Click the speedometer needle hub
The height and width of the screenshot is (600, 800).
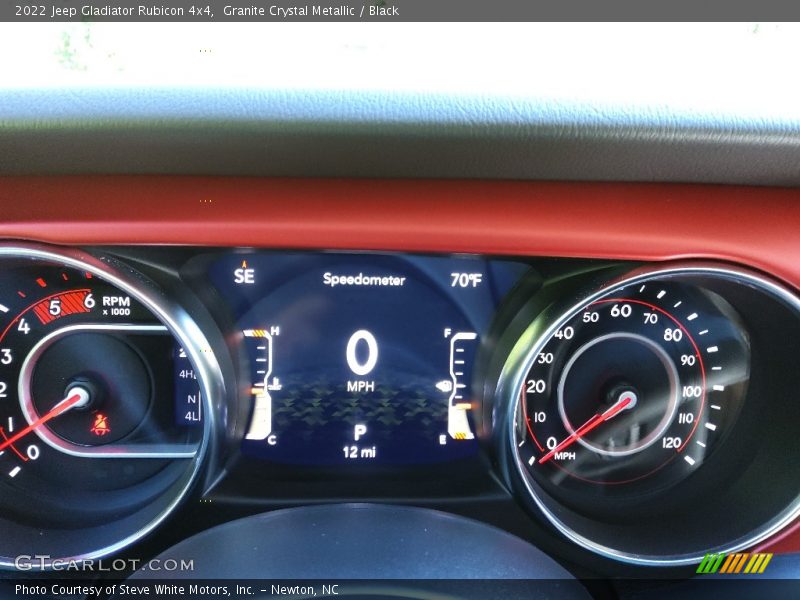tap(627, 399)
